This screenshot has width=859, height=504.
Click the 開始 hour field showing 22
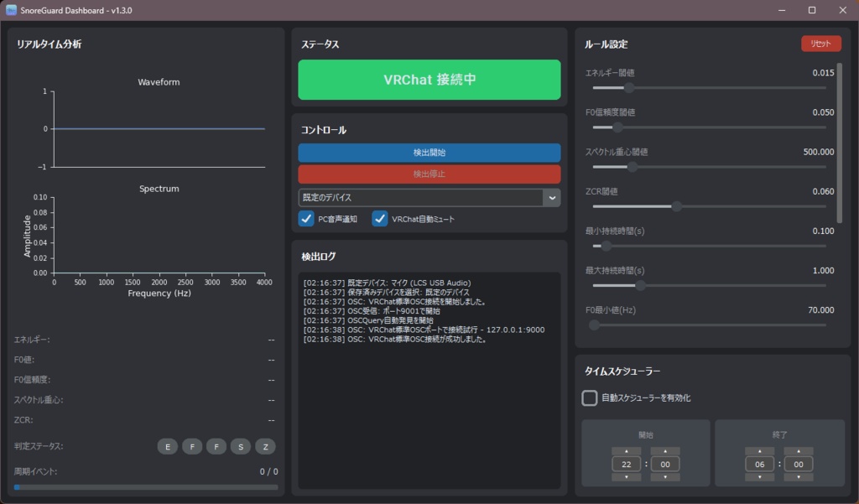(627, 464)
